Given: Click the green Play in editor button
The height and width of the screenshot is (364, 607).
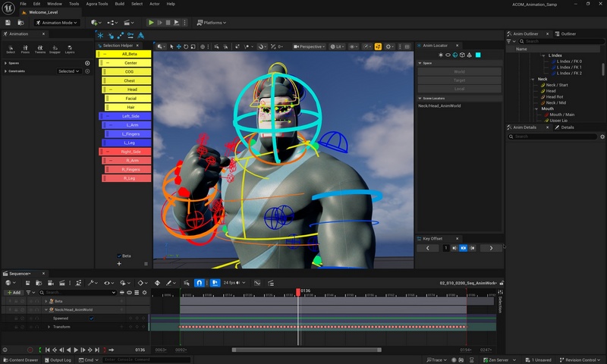Looking at the screenshot, I should tap(151, 23).
